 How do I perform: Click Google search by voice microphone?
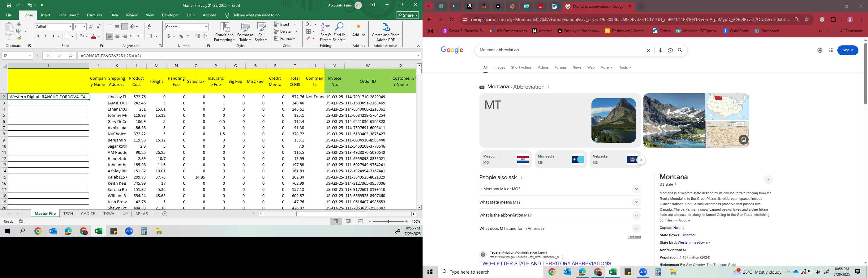pos(660,50)
